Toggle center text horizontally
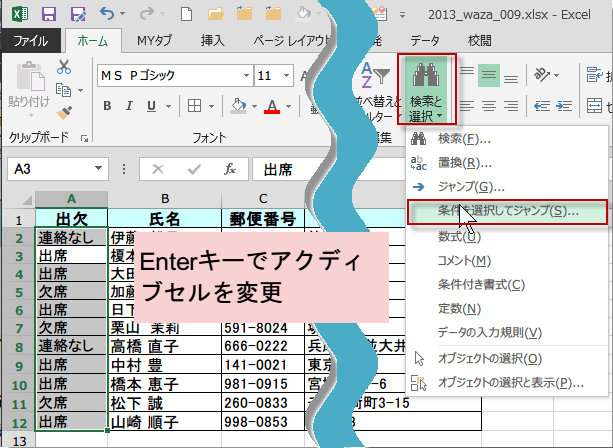 point(489,106)
